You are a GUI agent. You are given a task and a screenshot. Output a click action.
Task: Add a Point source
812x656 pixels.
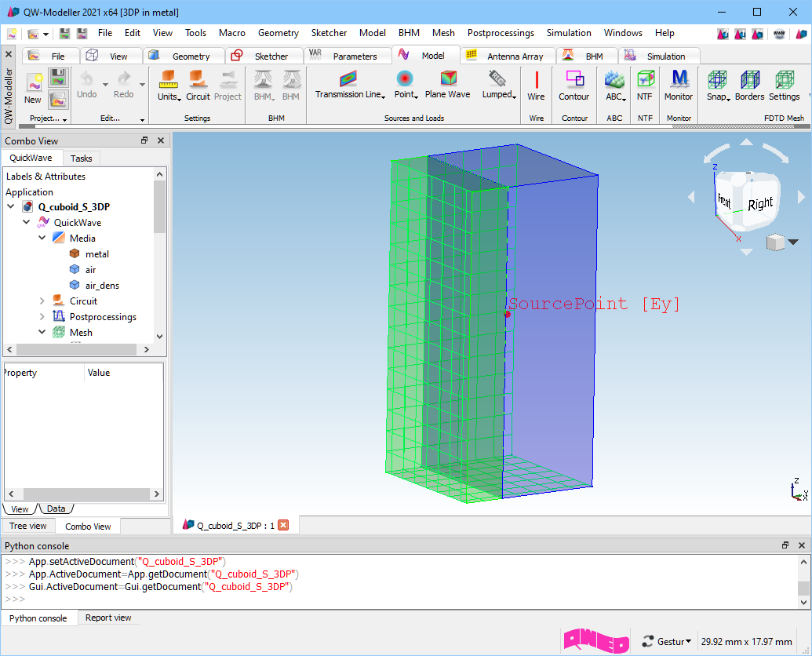tap(406, 86)
